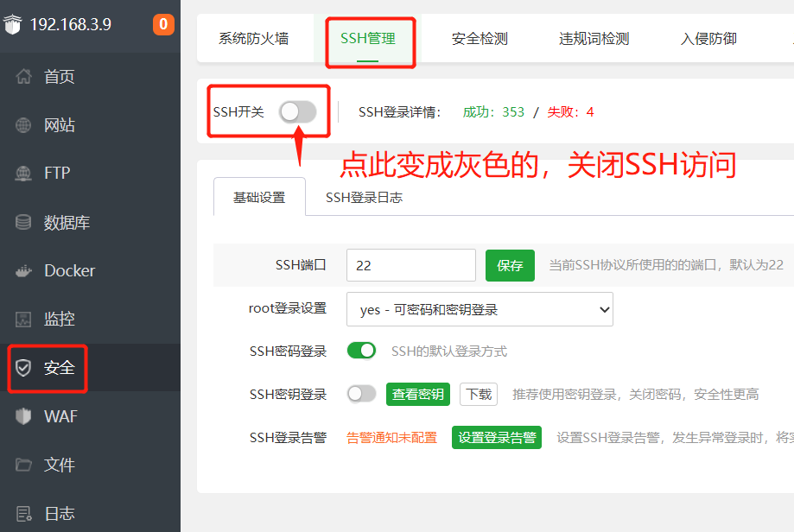Open 网站 in the sidebar

[60, 125]
